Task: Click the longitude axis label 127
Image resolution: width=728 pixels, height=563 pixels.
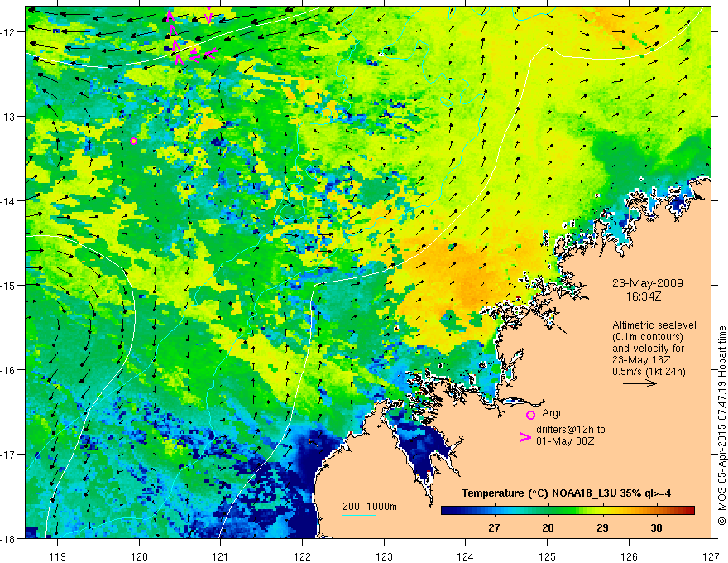Action: coord(711,556)
